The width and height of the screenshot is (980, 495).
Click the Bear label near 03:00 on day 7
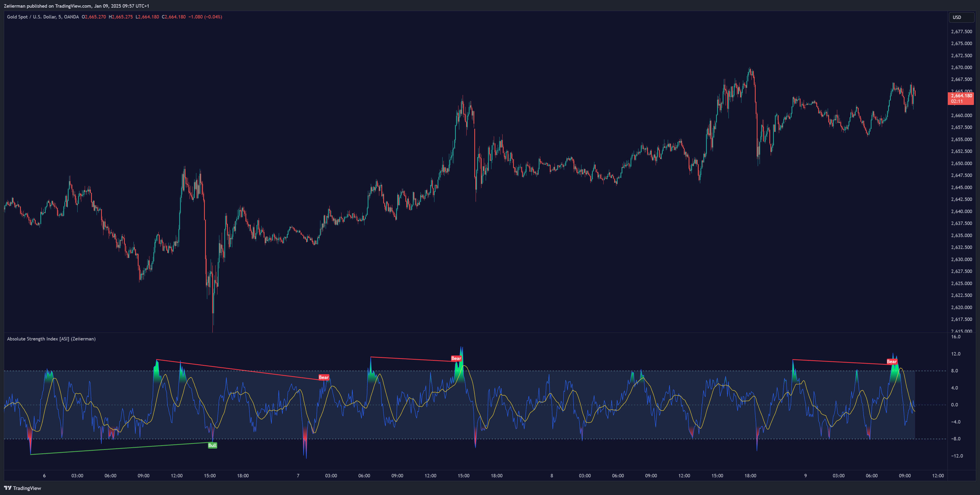click(324, 378)
